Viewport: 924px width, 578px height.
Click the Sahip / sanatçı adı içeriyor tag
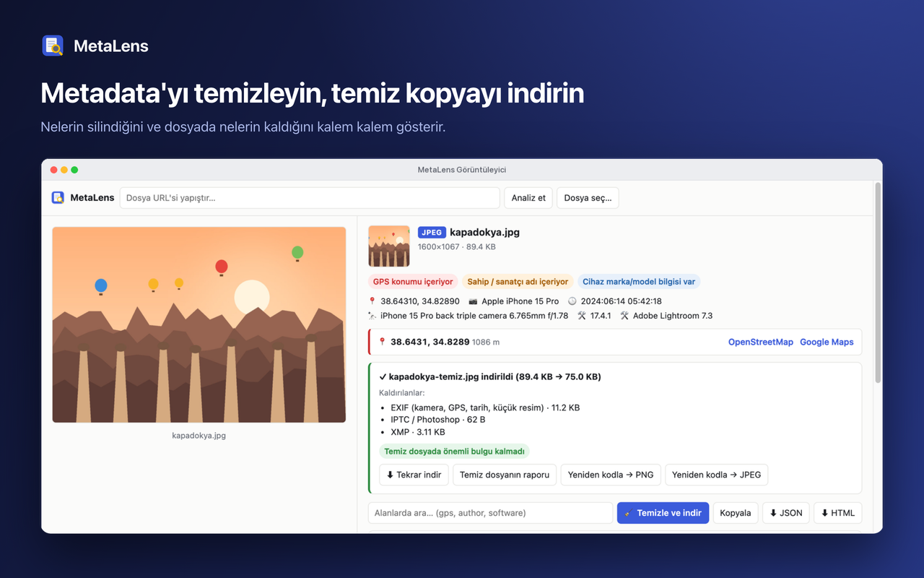coord(518,282)
